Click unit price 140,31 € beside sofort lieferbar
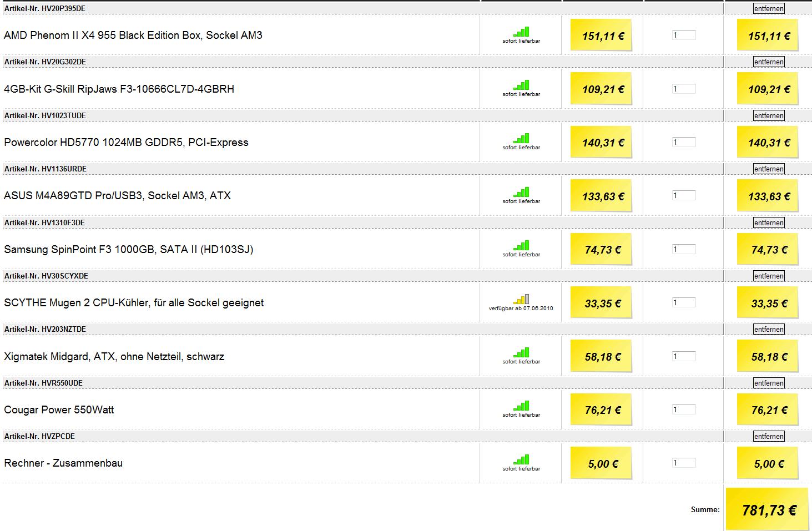The width and height of the screenshot is (812, 531). (x=603, y=143)
